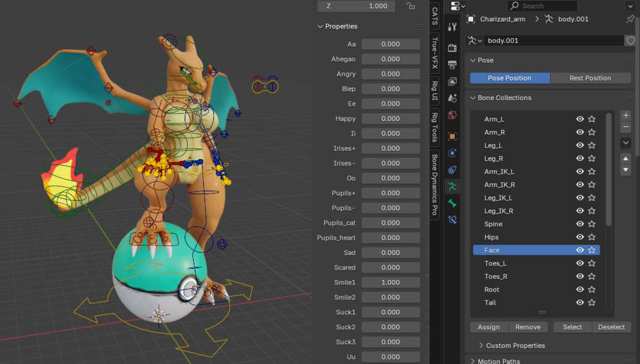
Task: Open the Bone Dynamics Pro sidebar tab
Action: point(435,185)
